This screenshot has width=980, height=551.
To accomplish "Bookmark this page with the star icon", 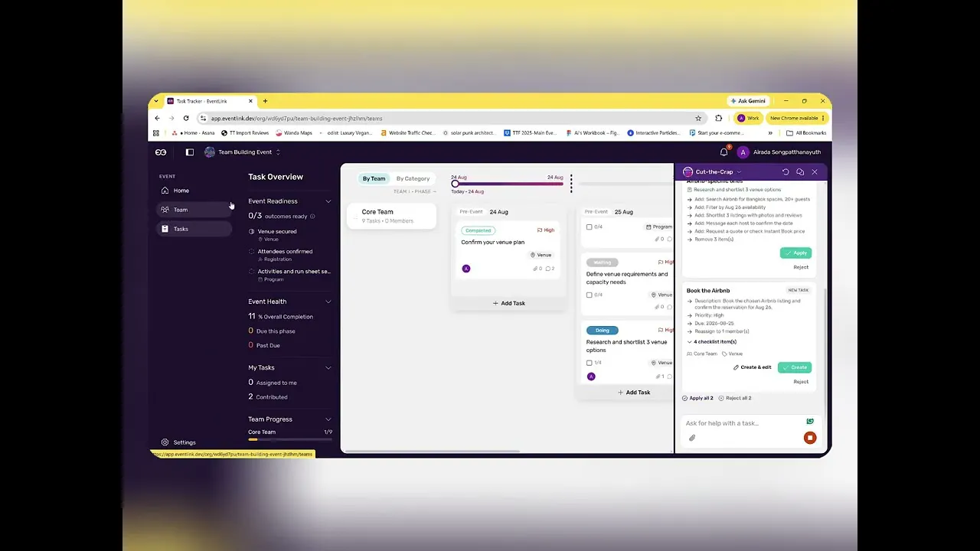I will coord(698,119).
